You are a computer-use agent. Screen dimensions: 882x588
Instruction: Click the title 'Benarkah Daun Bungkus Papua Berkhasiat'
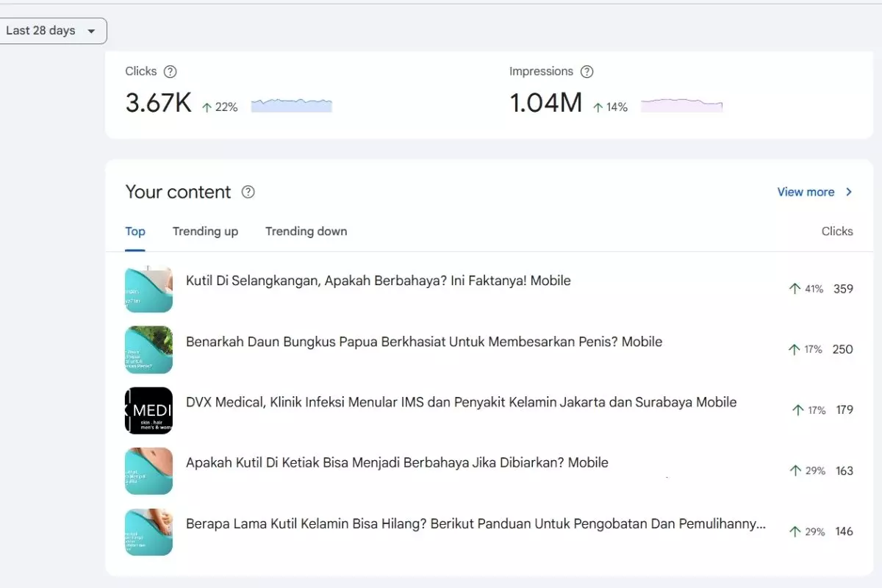(424, 342)
